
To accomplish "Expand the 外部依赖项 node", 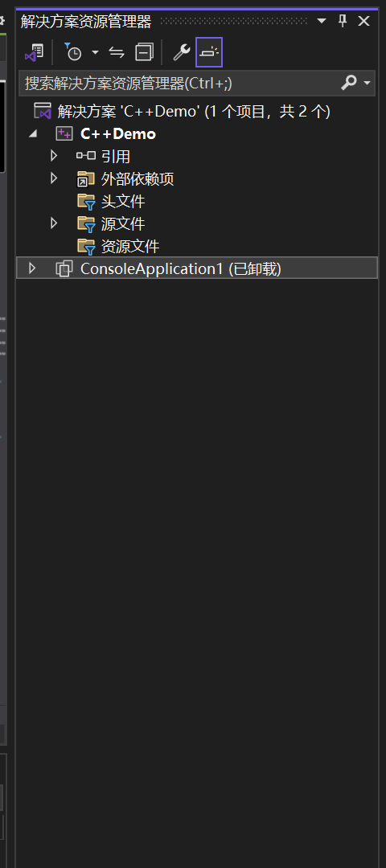I will 54,178.
